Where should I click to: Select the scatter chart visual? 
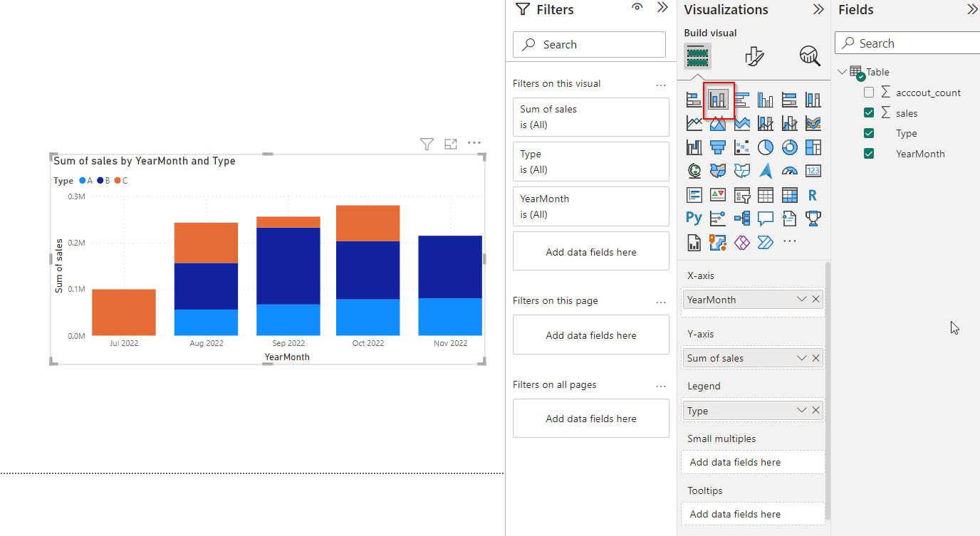tap(741, 147)
